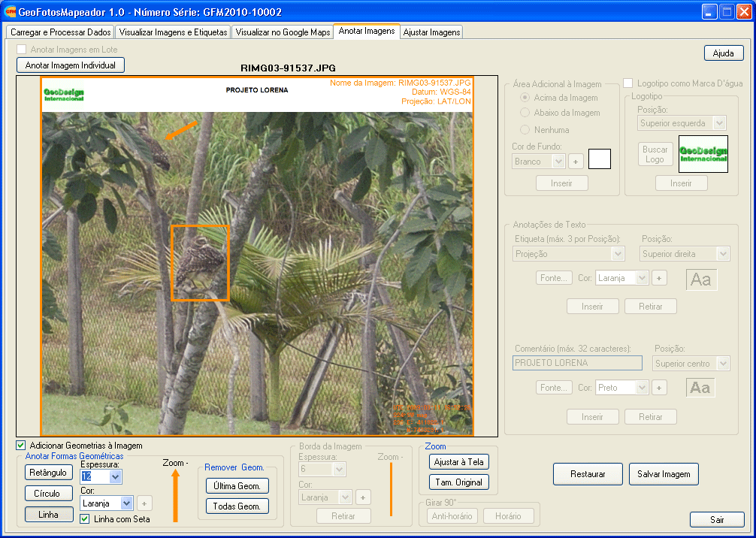Click the GeoDesign logo preview thumbnail
756x538 pixels.
(x=703, y=154)
